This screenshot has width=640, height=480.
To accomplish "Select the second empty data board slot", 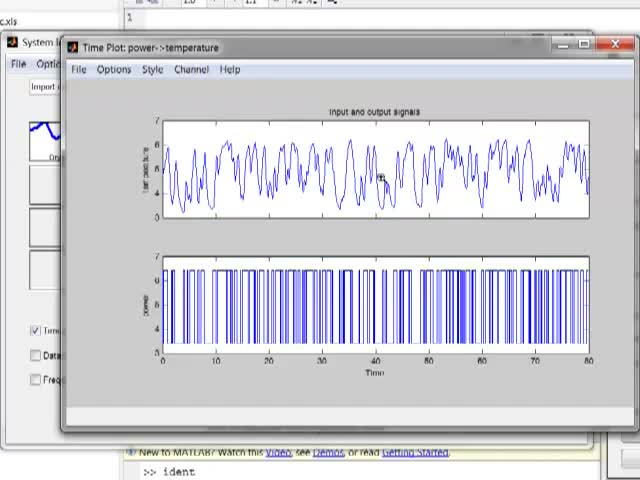I will point(45,184).
